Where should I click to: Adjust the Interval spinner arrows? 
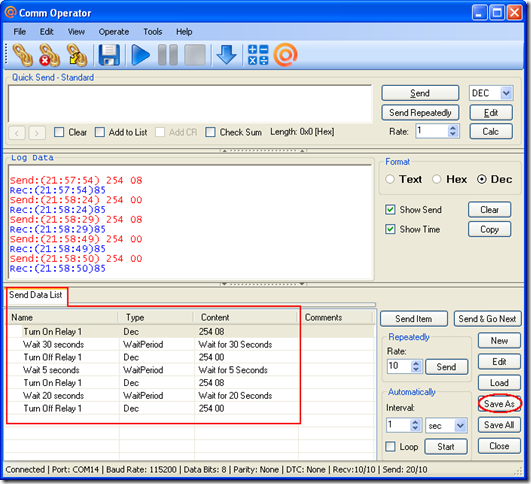(x=415, y=425)
